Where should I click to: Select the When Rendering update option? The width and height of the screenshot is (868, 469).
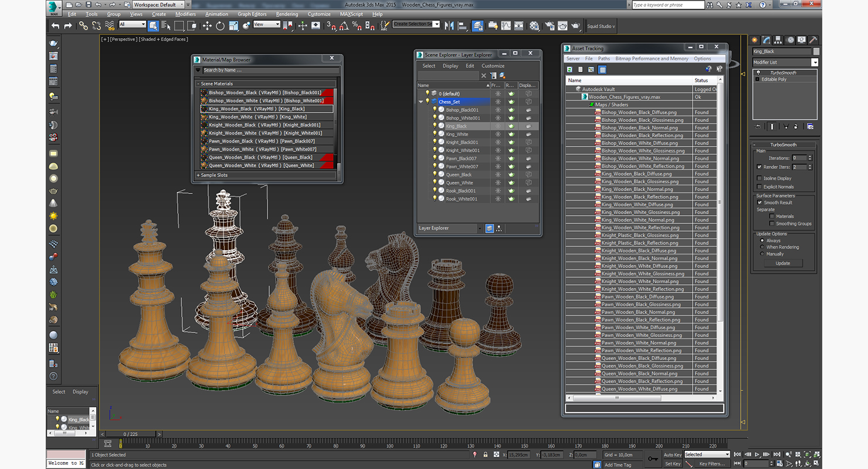pos(762,247)
